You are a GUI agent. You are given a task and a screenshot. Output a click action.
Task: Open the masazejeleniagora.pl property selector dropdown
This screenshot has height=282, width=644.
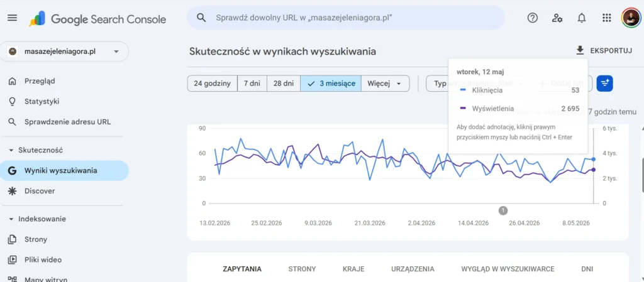[64, 52]
